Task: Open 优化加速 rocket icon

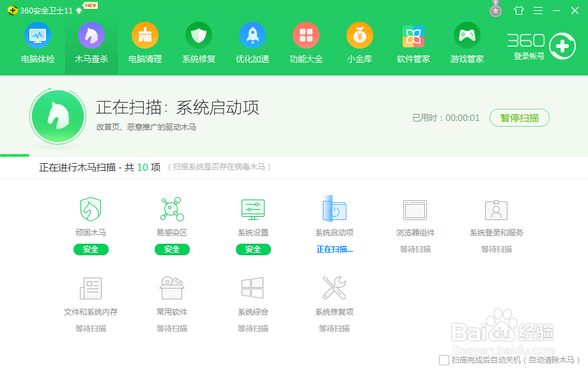Action: (x=252, y=36)
